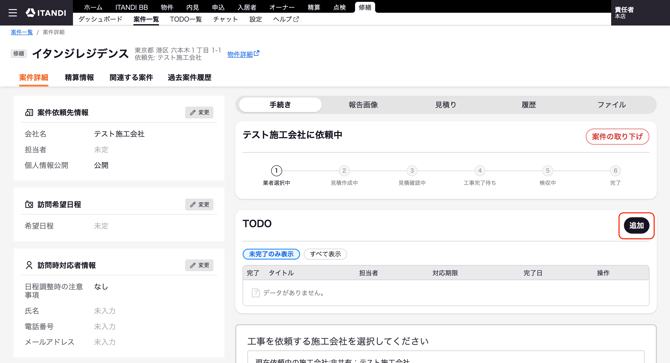
Task: Open ITANDI BB in top menu
Action: pos(131,7)
